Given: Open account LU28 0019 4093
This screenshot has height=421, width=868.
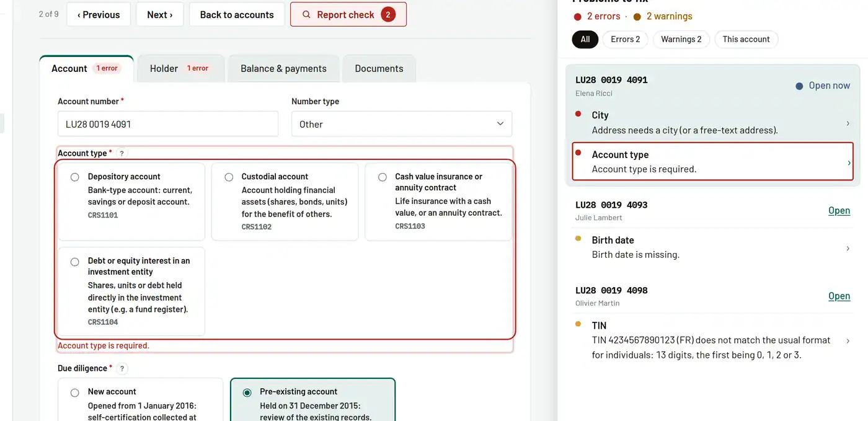Looking at the screenshot, I should coord(839,211).
